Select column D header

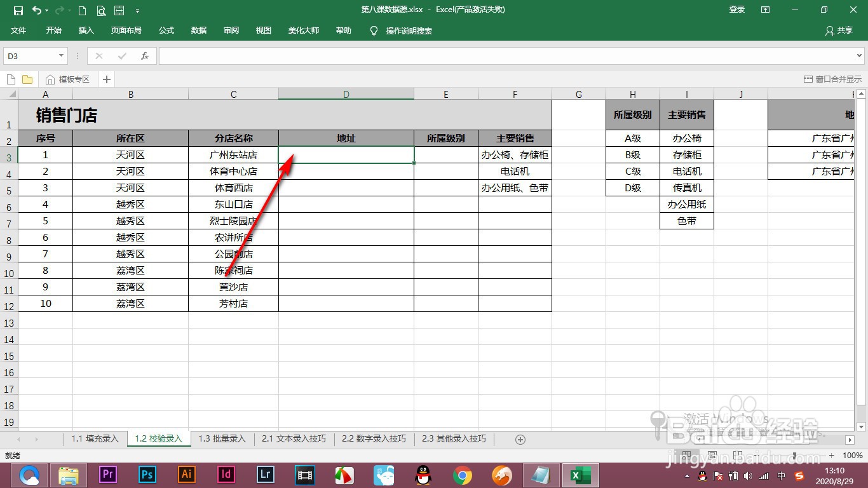pyautogui.click(x=346, y=94)
